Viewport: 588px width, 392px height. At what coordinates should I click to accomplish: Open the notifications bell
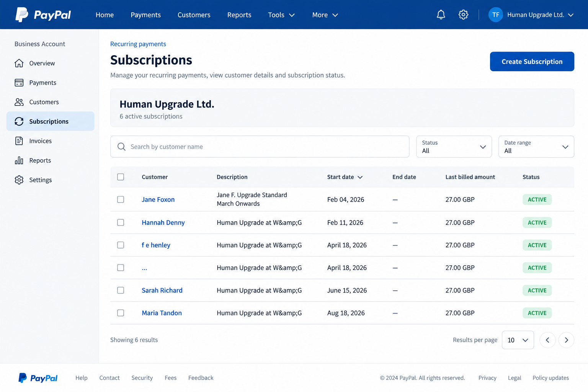441,15
